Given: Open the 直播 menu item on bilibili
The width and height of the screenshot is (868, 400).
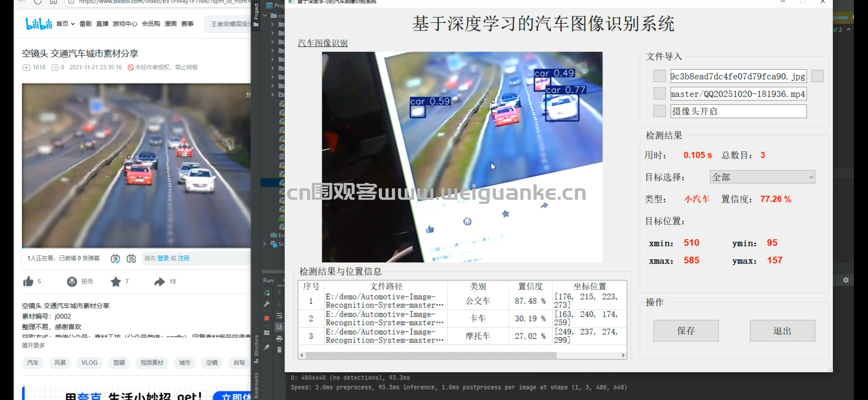Looking at the screenshot, I should click(x=102, y=24).
